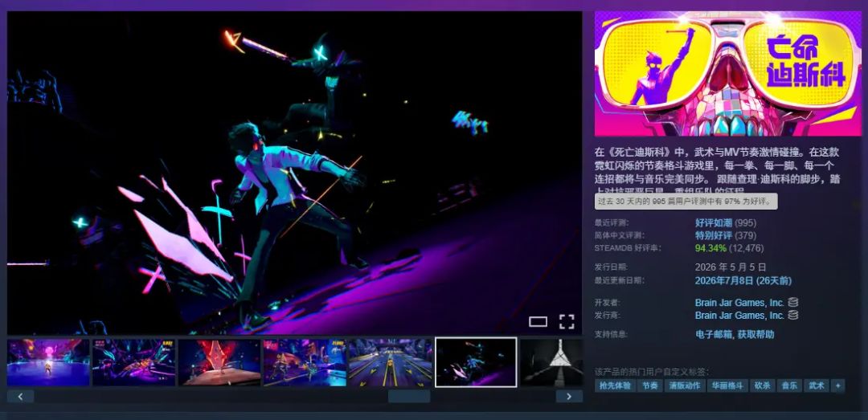Viewport: 868px width, 420px height.
Task: Select the 抢先体验 tag
Action: (615, 385)
